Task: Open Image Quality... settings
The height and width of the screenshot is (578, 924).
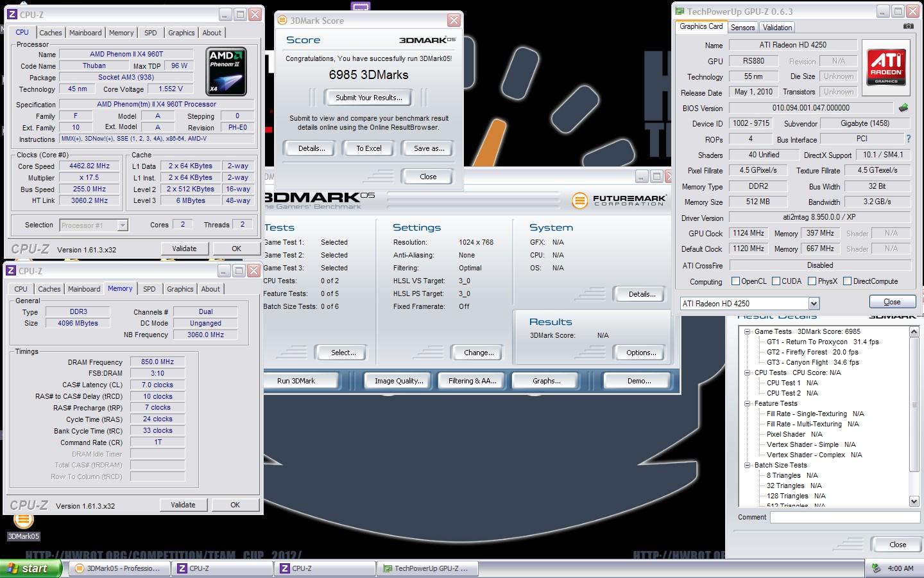Action: coord(399,381)
